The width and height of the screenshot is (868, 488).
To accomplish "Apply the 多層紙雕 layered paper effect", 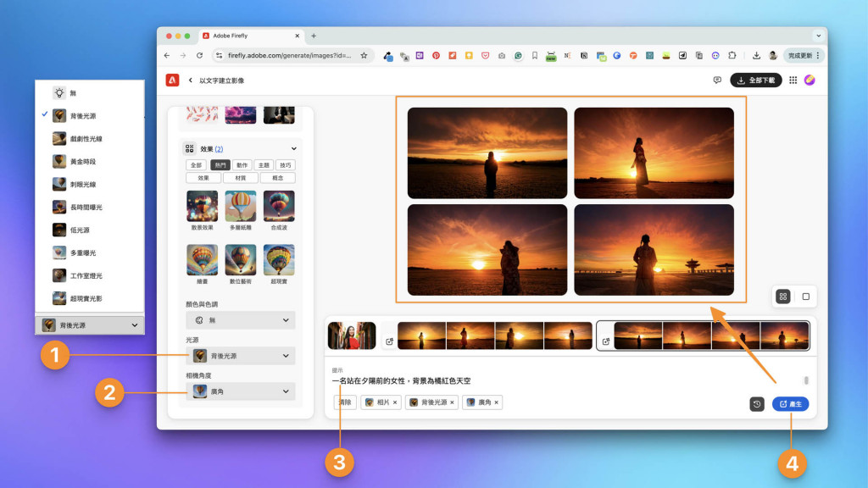I will pos(240,206).
